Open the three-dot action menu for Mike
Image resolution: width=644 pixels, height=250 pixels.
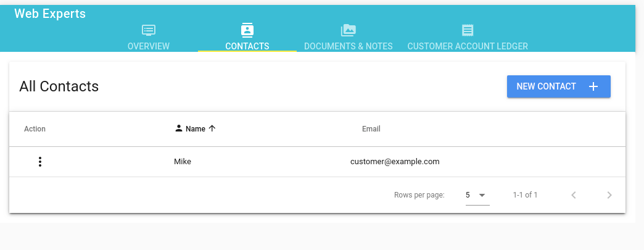tap(40, 162)
